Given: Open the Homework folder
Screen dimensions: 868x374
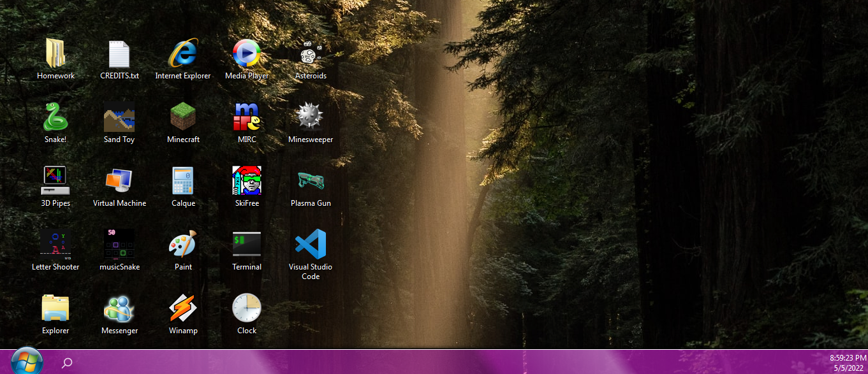Looking at the screenshot, I should (55, 59).
